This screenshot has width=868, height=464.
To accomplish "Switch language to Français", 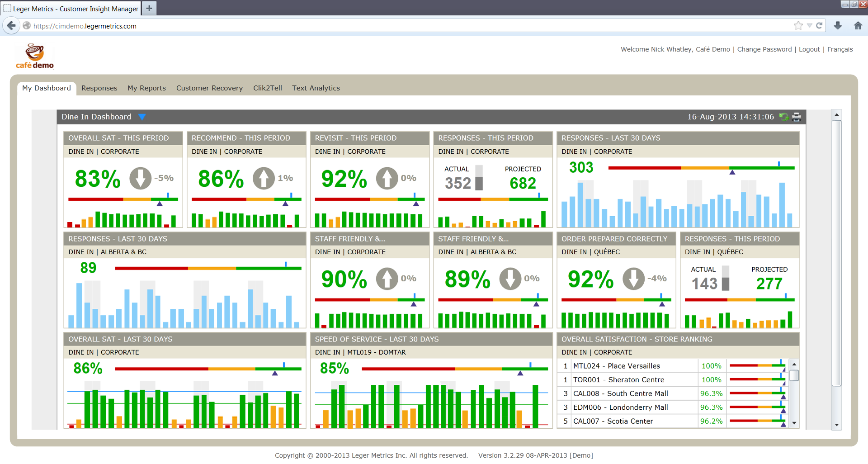I will point(840,49).
